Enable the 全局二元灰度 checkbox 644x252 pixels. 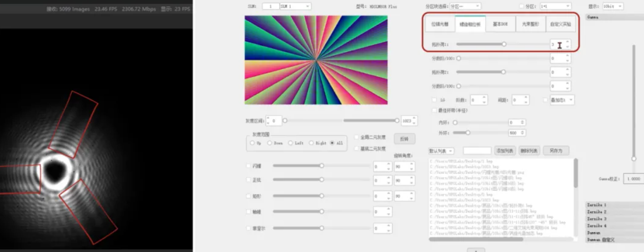click(x=357, y=137)
